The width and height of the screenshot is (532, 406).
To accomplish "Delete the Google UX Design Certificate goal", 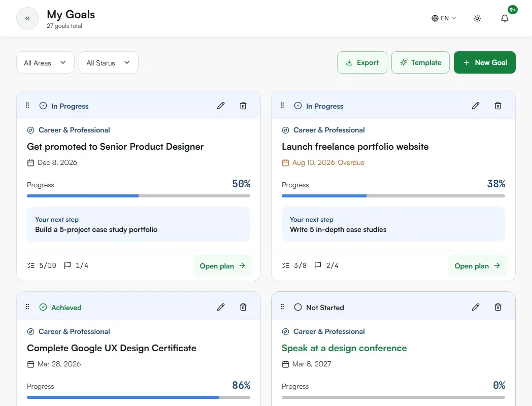I will point(243,307).
